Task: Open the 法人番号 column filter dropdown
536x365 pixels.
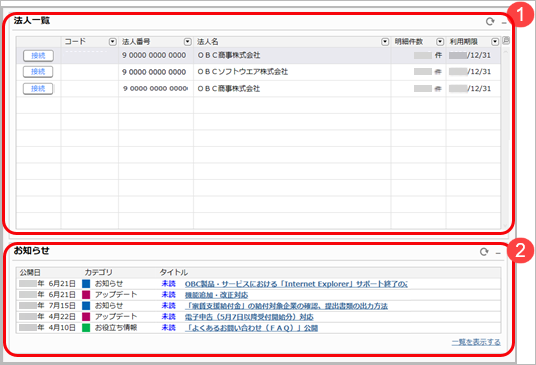Action: point(188,42)
